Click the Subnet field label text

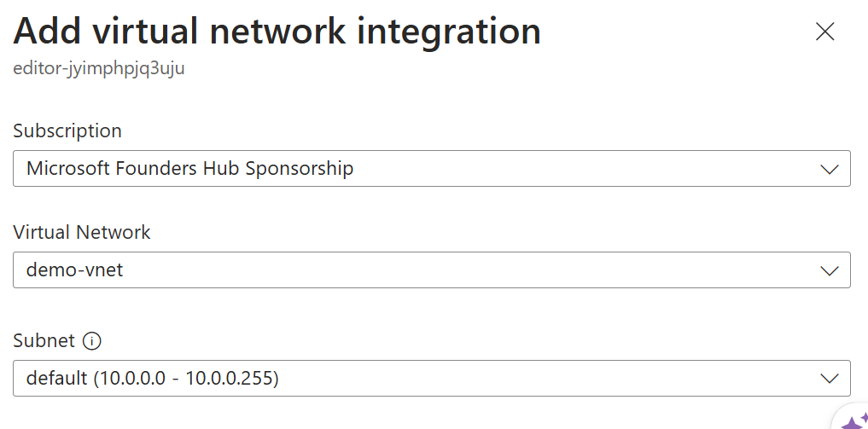click(x=44, y=340)
